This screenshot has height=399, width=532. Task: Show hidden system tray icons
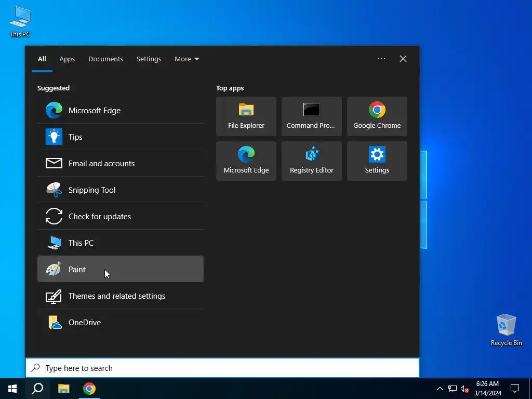[x=440, y=389]
